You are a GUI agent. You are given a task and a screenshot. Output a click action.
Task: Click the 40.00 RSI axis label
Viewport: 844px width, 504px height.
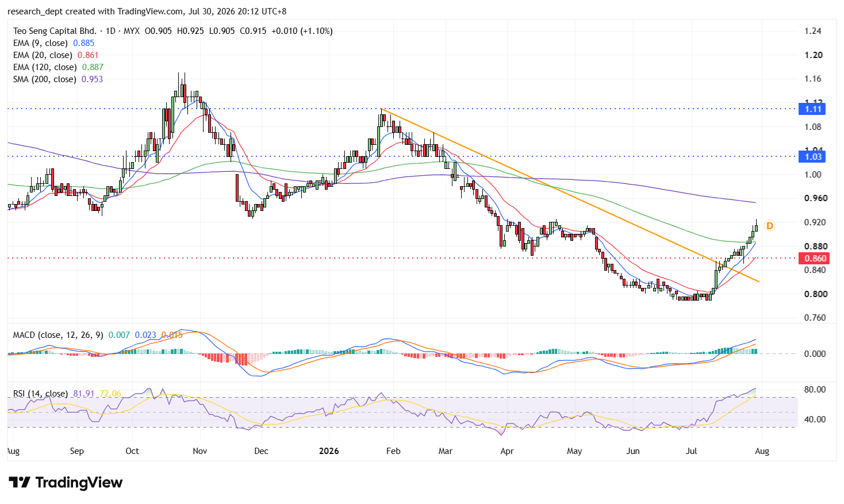815,420
